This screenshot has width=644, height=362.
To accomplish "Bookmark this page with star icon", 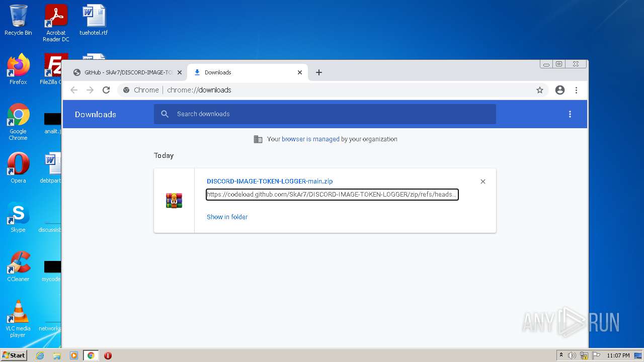I will coord(540,90).
